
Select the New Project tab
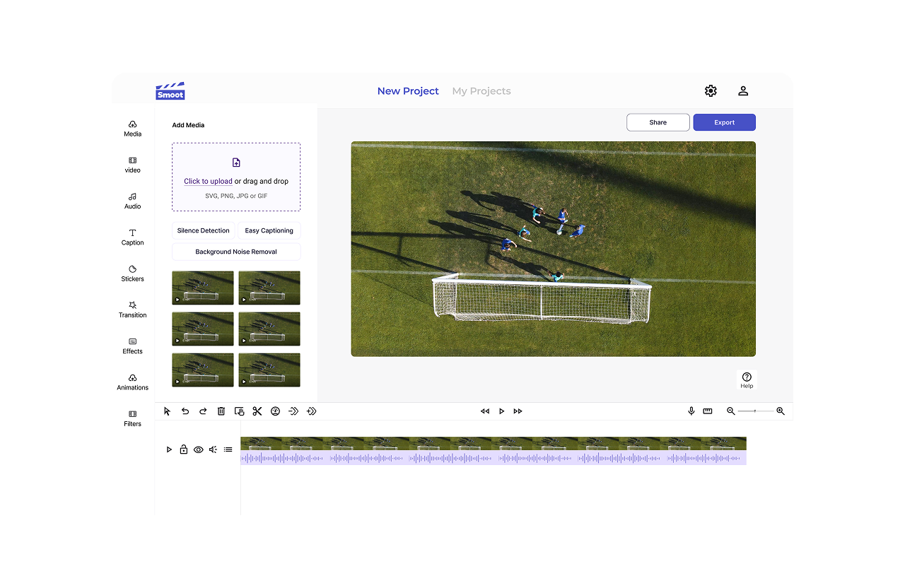(408, 91)
